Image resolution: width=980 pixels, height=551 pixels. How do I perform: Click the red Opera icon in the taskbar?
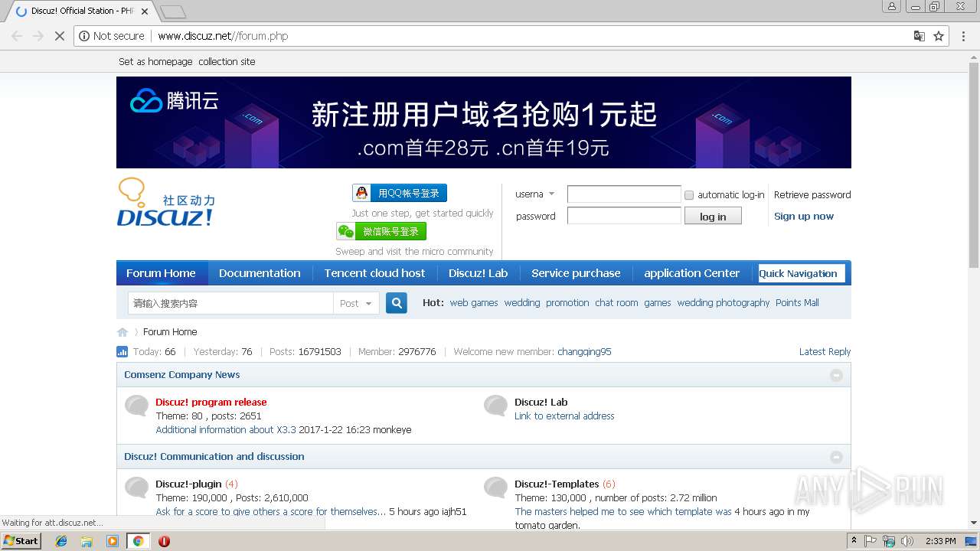click(x=164, y=541)
